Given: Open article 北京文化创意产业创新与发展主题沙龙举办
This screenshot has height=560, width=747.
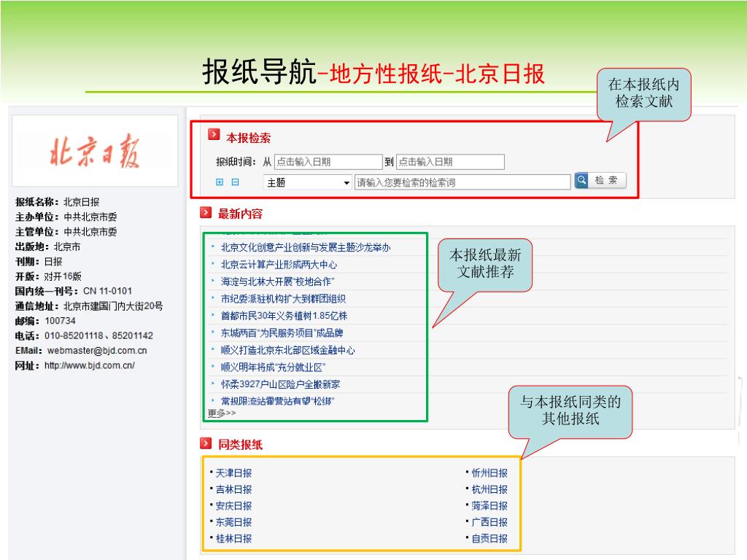Looking at the screenshot, I should coord(306,248).
